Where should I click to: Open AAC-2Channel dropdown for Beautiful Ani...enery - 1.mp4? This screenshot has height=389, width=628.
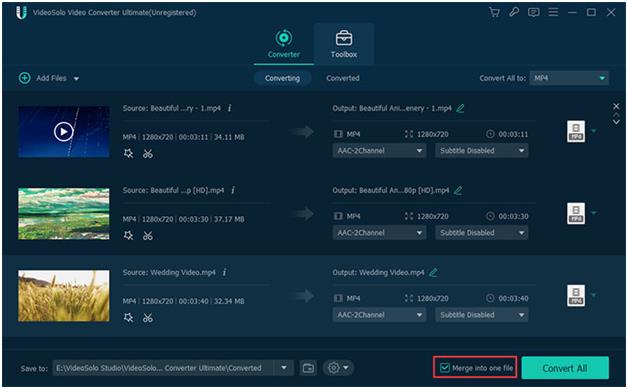tap(379, 151)
